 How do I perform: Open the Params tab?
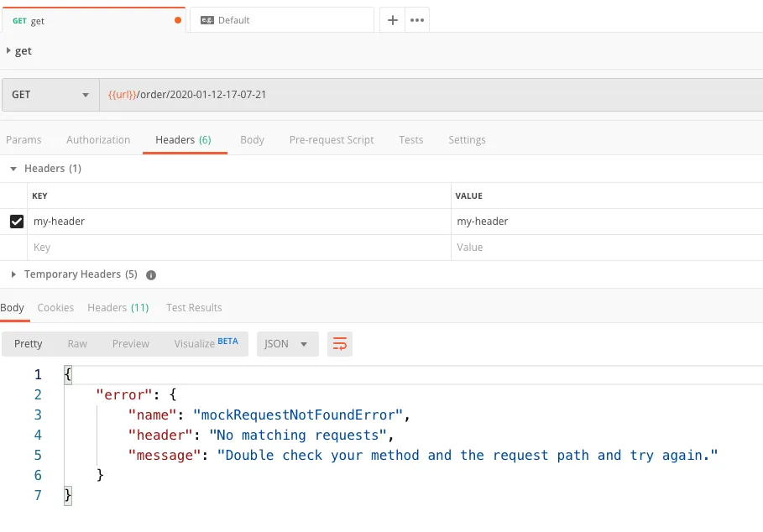point(24,139)
